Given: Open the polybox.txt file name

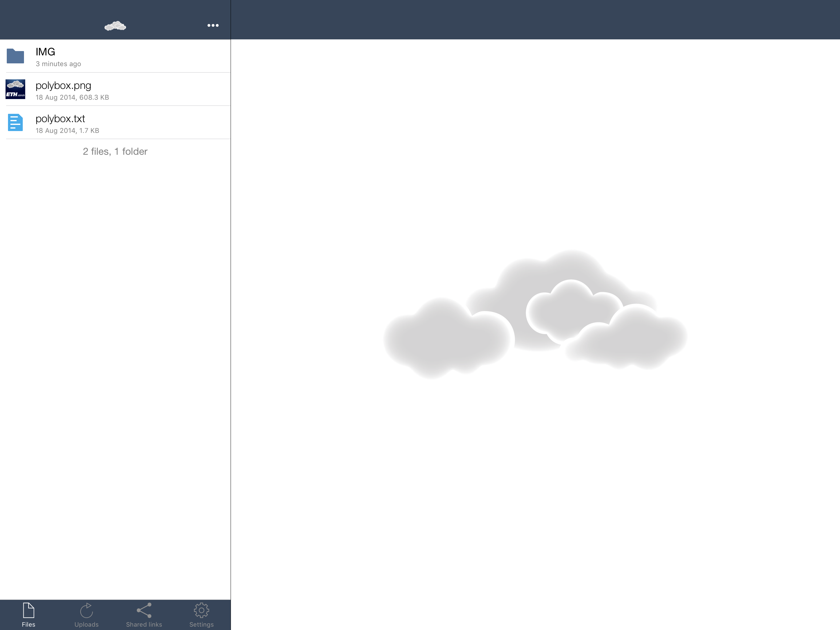Looking at the screenshot, I should (x=60, y=118).
